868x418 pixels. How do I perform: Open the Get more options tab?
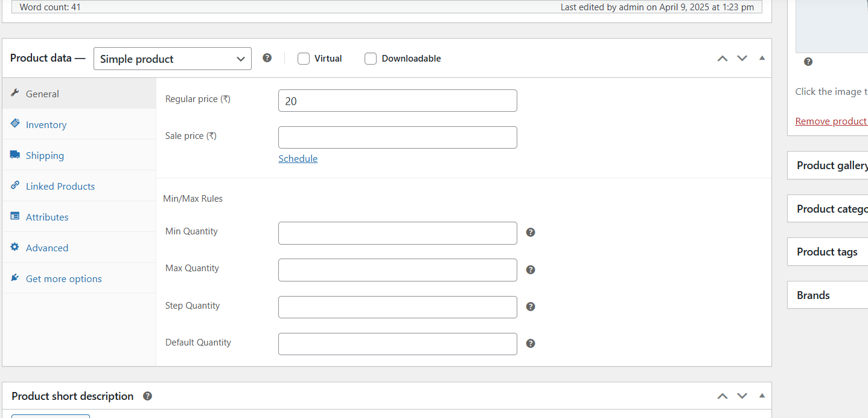point(63,278)
